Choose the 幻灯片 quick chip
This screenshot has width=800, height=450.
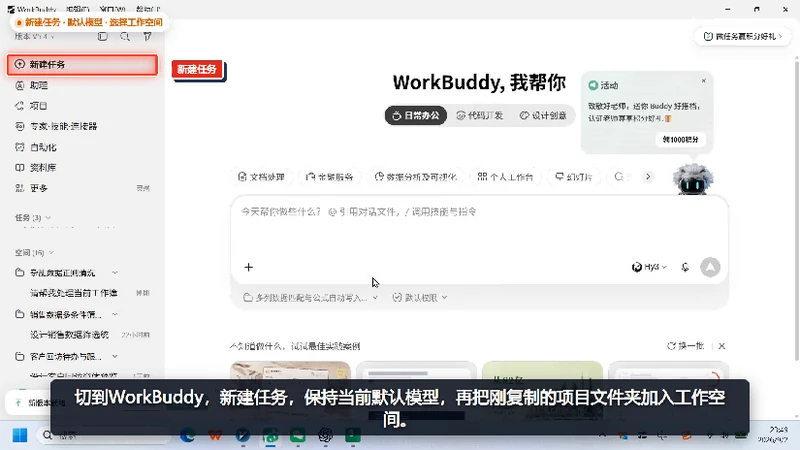(573, 177)
